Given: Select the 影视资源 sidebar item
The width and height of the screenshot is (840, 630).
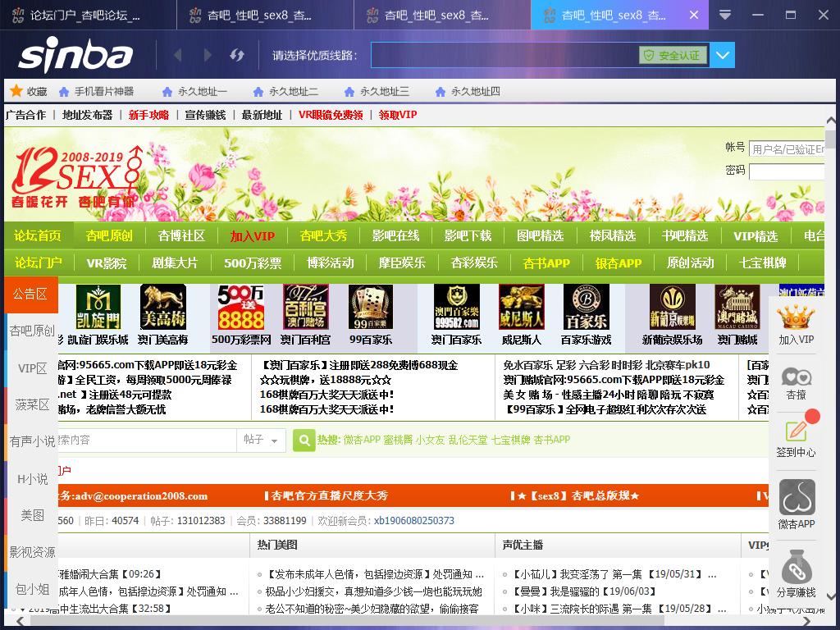Looking at the screenshot, I should [32, 552].
